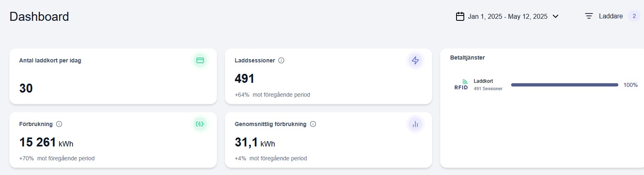The width and height of the screenshot is (644, 175).
Task: Open the Jan 1 - May 12 date picker
Action: 507,17
